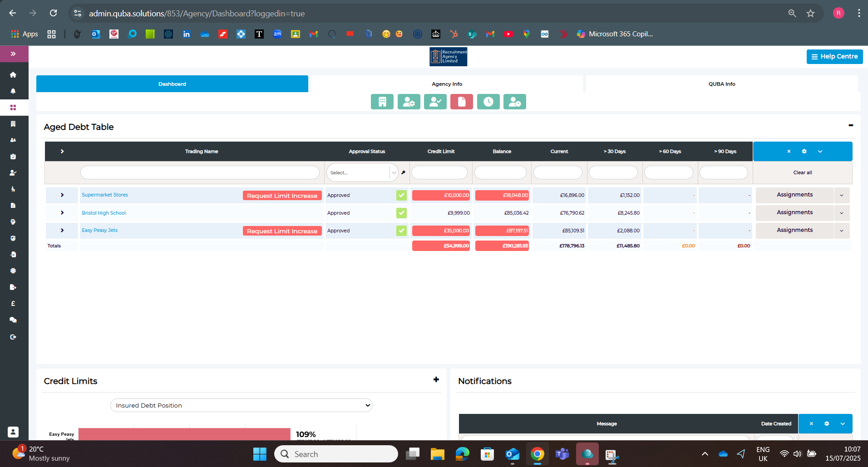The image size is (868, 467).
Task: Toggle the Approved checkbox for Easy Peasy Jets
Action: coord(401,231)
